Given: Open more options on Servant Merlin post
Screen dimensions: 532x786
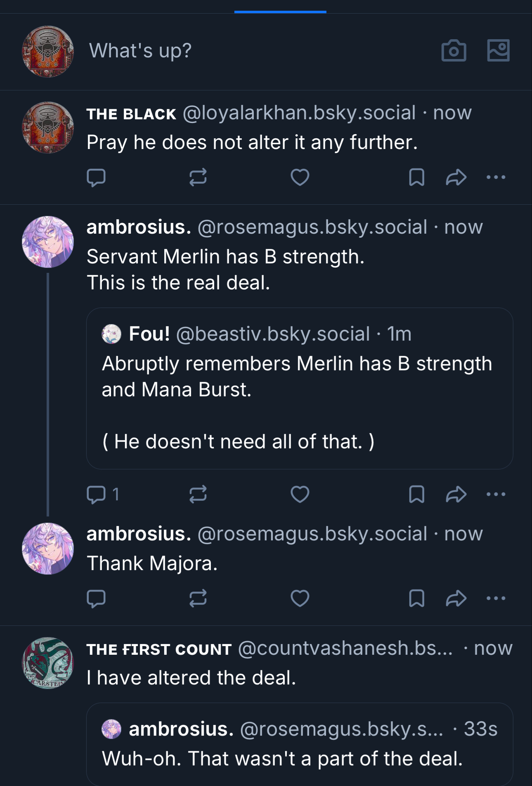Looking at the screenshot, I should 496,494.
